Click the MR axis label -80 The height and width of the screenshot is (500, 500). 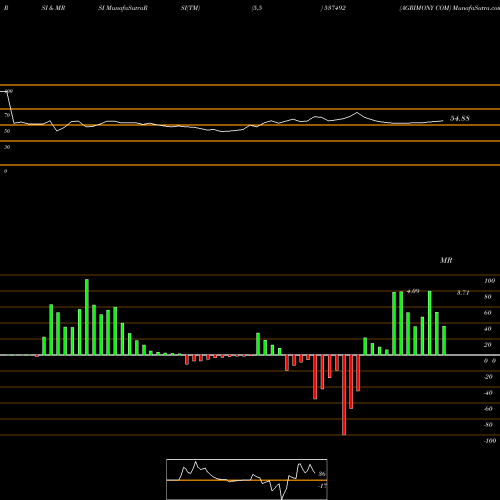488,425
